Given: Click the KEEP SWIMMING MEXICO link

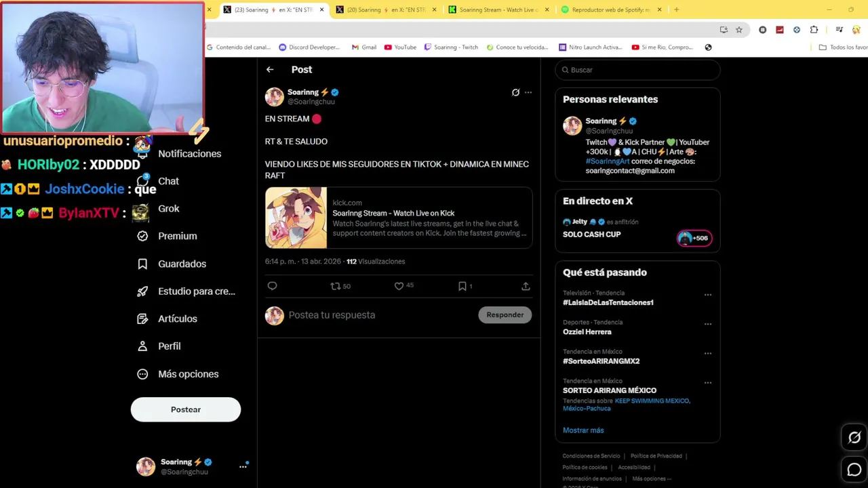Looking at the screenshot, I should tap(652, 401).
